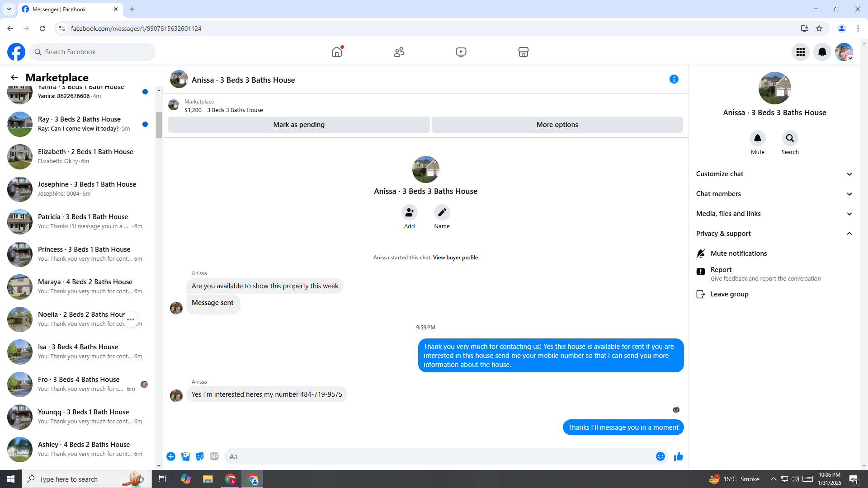
Task: Open the emoji picker
Action: (660, 456)
